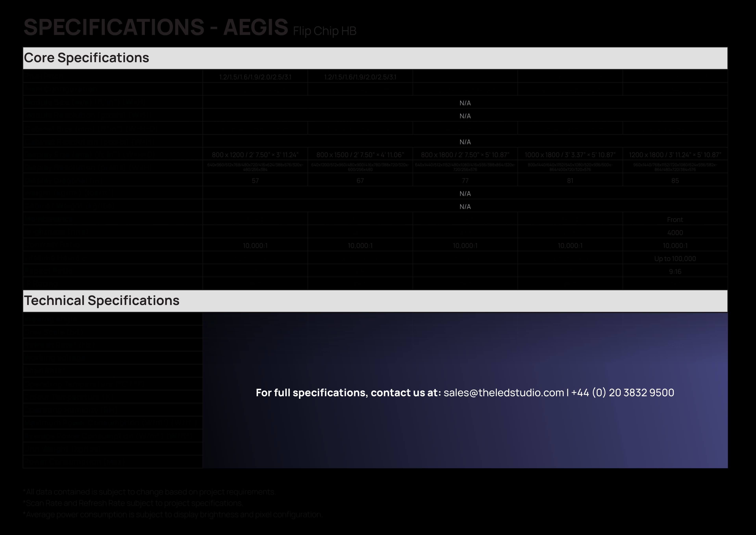
Task: Click the 'Core Specifications' section header
Action: click(375, 58)
